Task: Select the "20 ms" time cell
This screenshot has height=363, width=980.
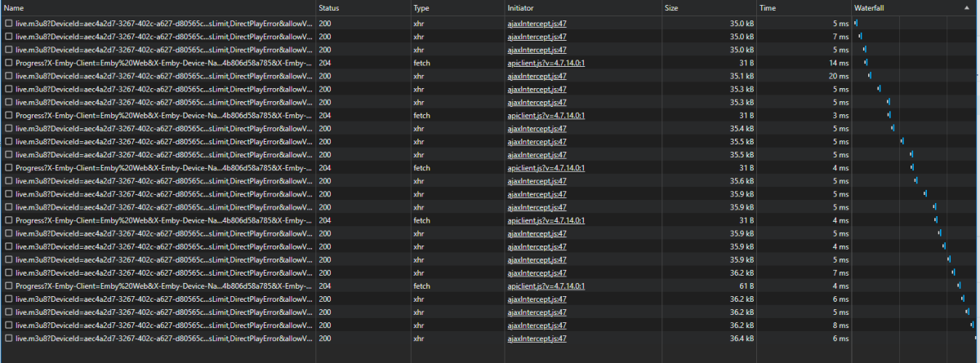Action: click(x=840, y=76)
